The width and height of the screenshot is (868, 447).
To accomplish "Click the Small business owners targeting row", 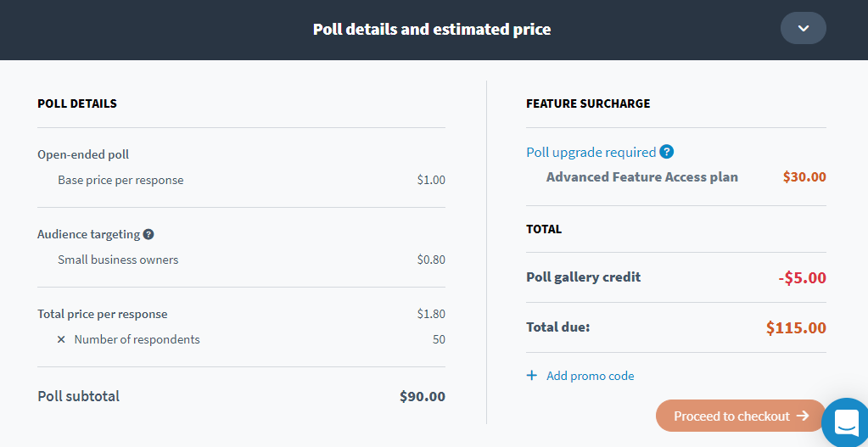I will coord(251,260).
